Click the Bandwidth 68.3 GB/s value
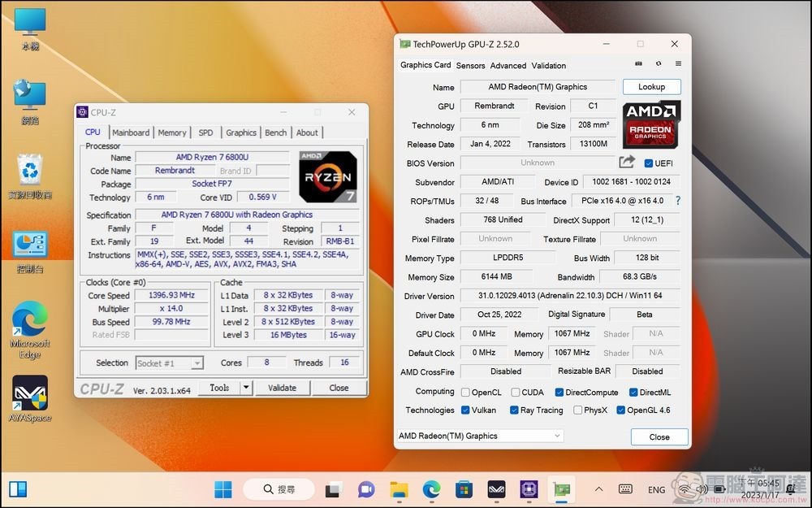This screenshot has width=812, height=508. coord(640,276)
